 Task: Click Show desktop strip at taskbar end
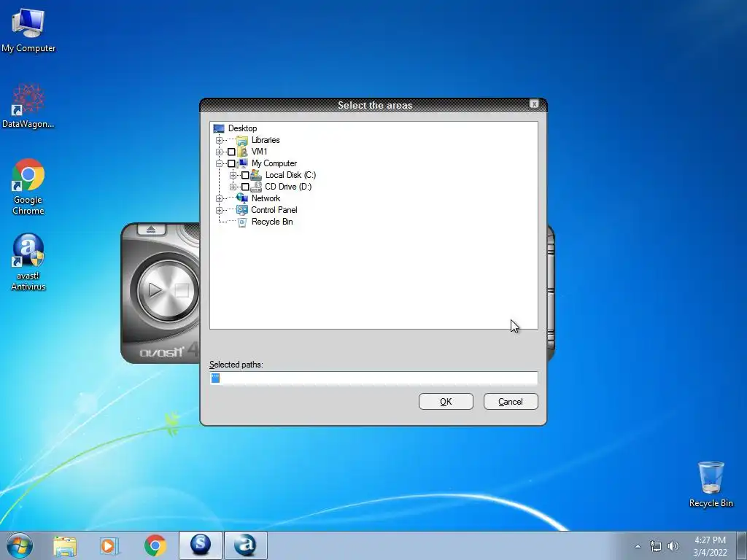pos(742,545)
